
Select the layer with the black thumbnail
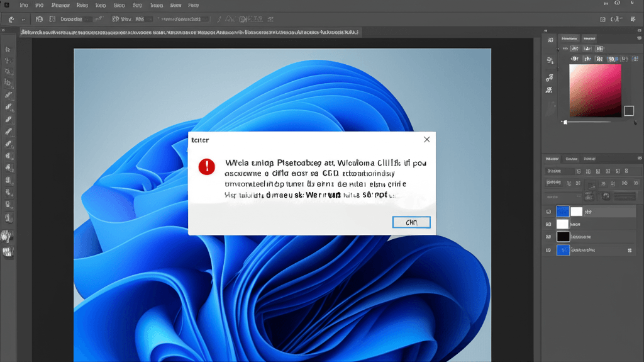point(563,237)
